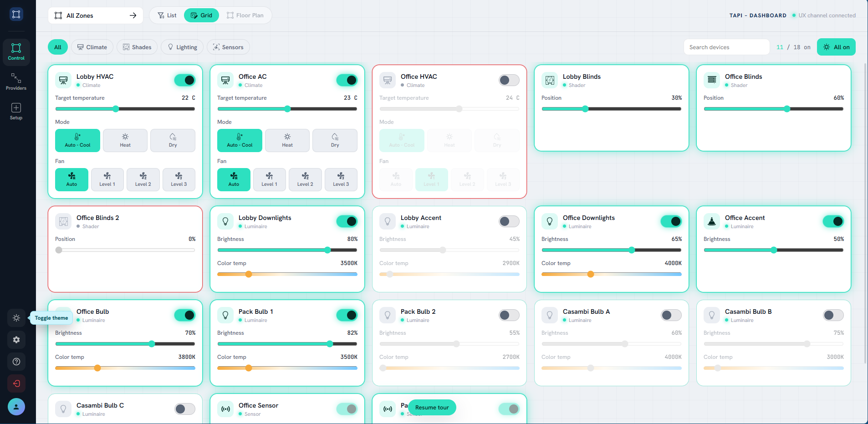Click the Search devices field
868x424 pixels.
click(x=726, y=47)
